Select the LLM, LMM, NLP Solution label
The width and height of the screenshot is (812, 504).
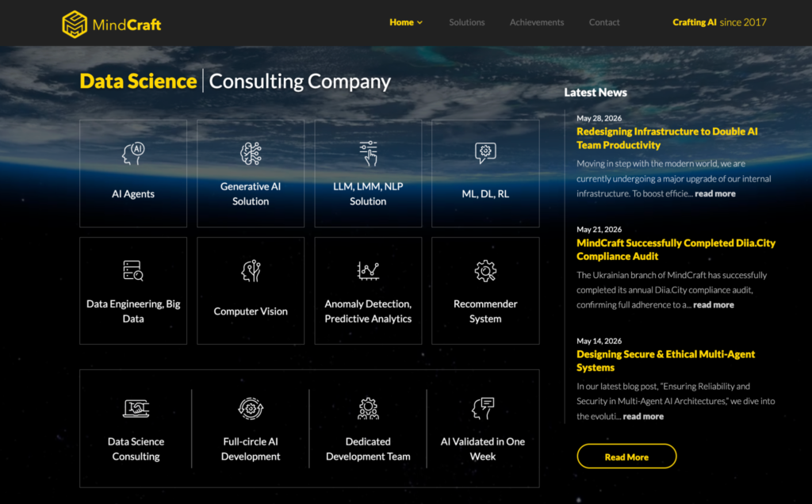pyautogui.click(x=368, y=194)
